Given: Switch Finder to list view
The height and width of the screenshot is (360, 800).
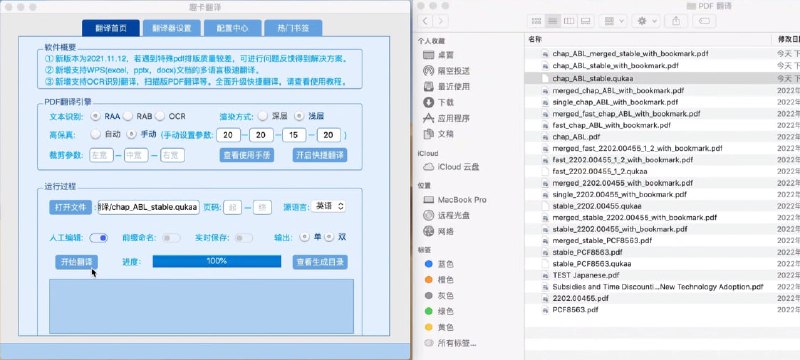Looking at the screenshot, I should pos(553,21).
